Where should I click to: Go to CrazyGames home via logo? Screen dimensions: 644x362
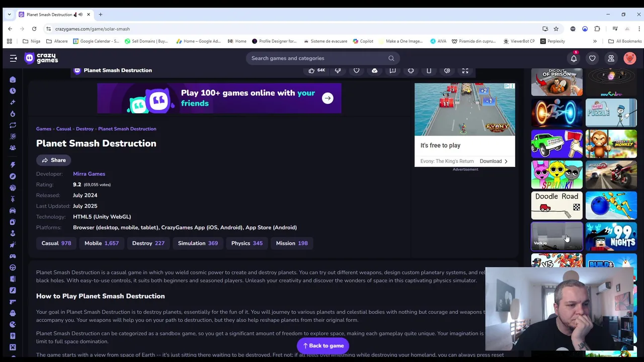tap(41, 58)
